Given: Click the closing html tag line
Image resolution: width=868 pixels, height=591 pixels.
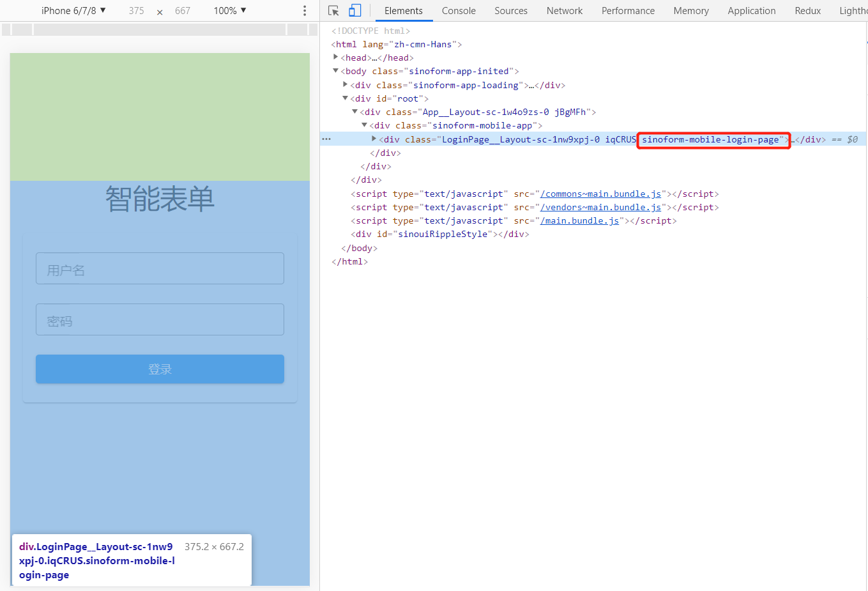Looking at the screenshot, I should (x=349, y=261).
